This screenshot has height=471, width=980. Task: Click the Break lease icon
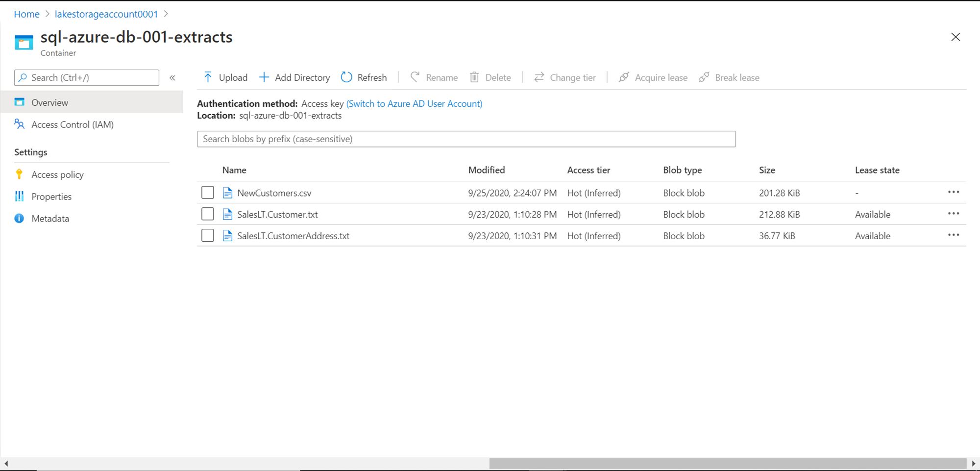704,77
